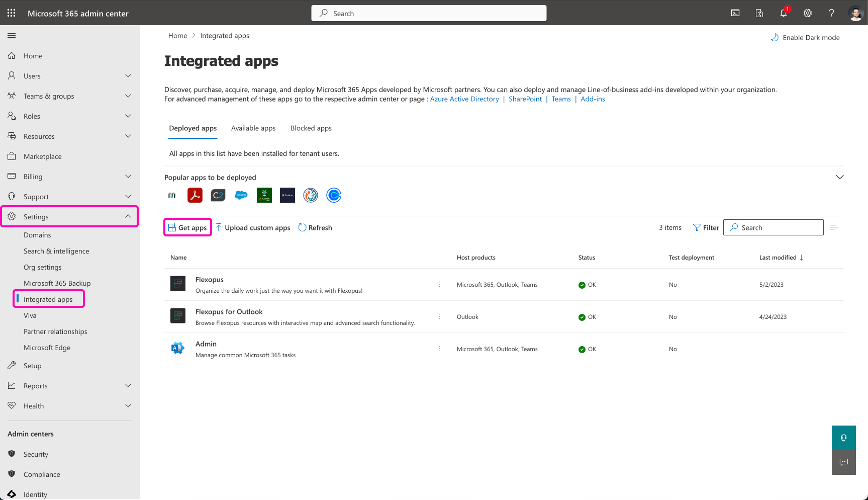868x500 pixels.
Task: Open the Azure Active Directory link
Action: [464, 99]
